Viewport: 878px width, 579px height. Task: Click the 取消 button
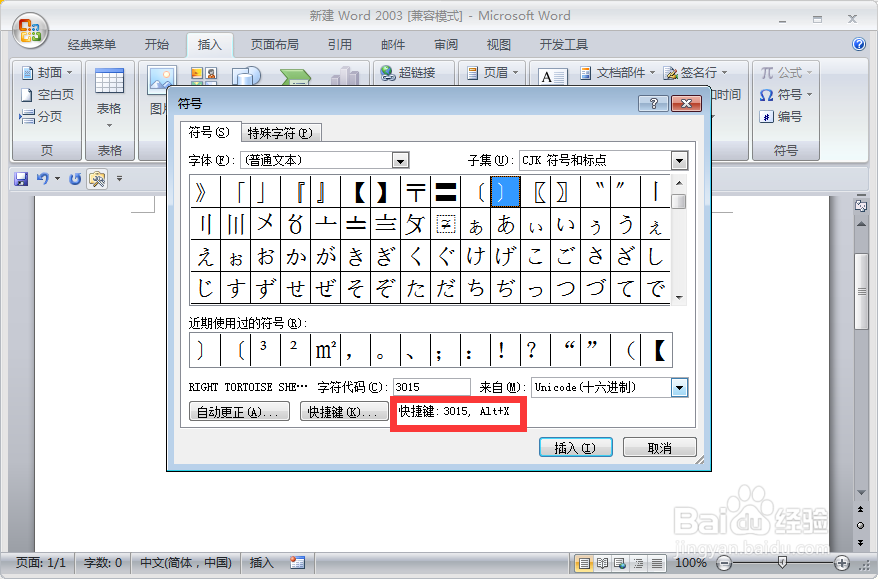click(660, 447)
